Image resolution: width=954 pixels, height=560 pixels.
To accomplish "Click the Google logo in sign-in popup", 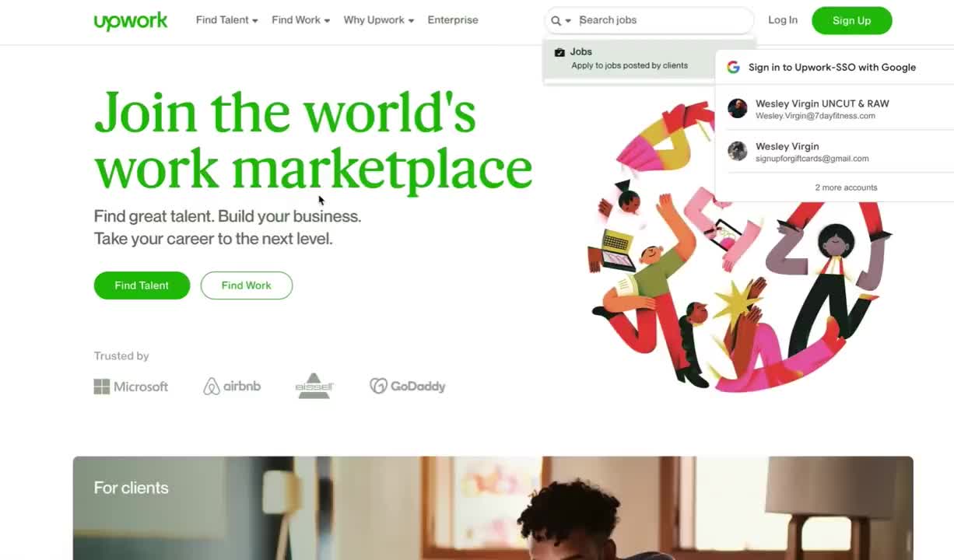I will pyautogui.click(x=733, y=68).
